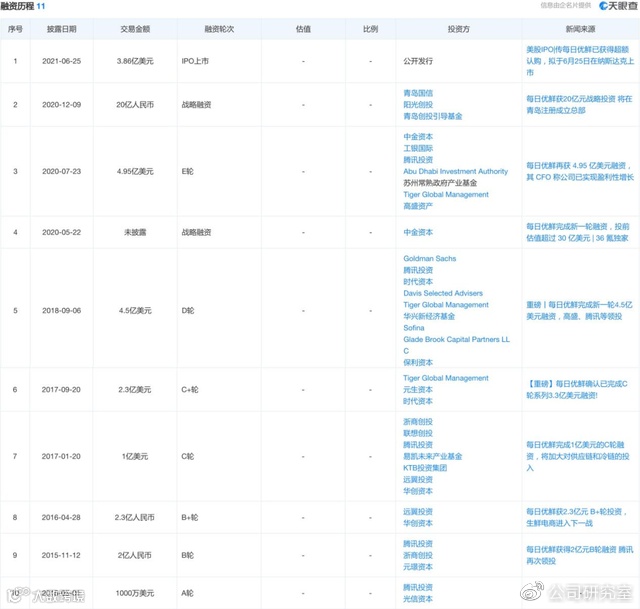Select the amount cell 3.86亿美元
This screenshot has width=640, height=609.
pos(135,61)
